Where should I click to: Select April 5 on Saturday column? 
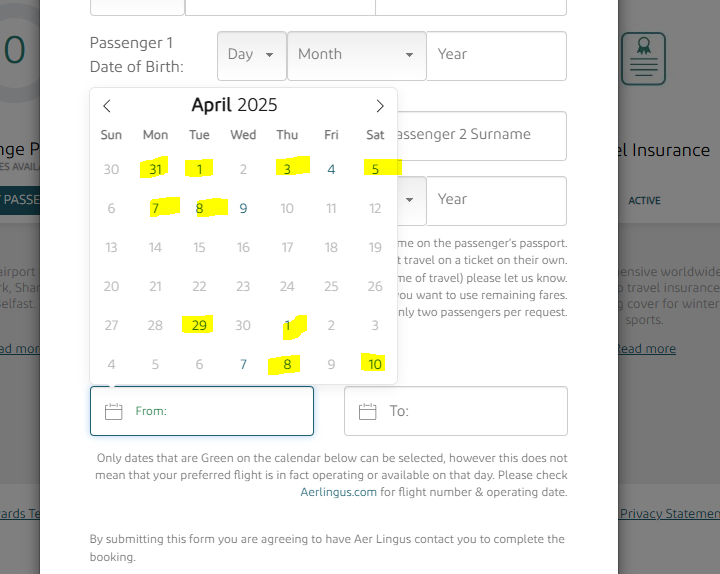point(375,169)
